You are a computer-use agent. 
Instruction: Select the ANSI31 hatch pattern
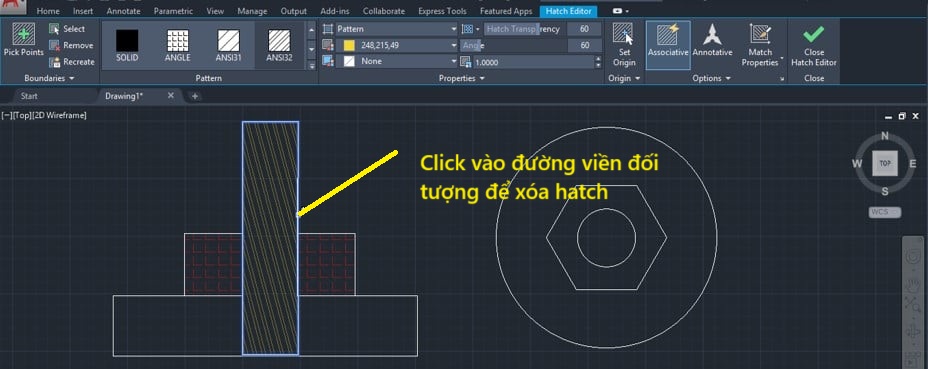228,45
